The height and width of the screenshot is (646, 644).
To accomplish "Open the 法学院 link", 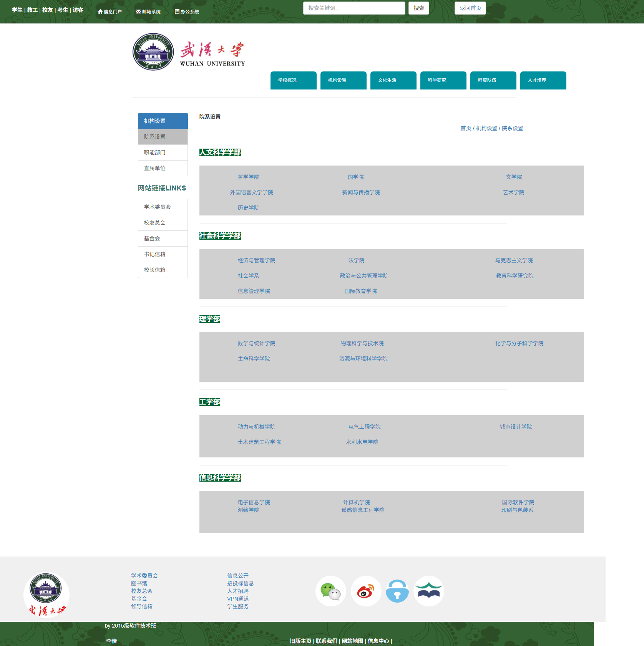I will coord(356,260).
